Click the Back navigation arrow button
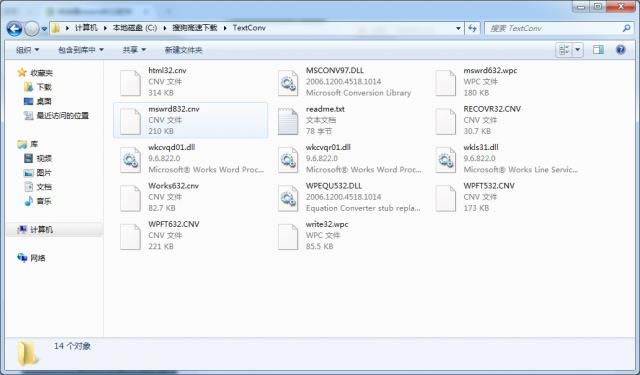This screenshot has width=640, height=375. [x=15, y=29]
